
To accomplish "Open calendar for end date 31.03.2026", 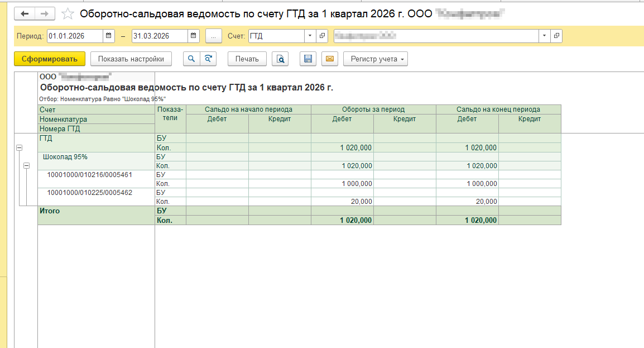I will (194, 36).
